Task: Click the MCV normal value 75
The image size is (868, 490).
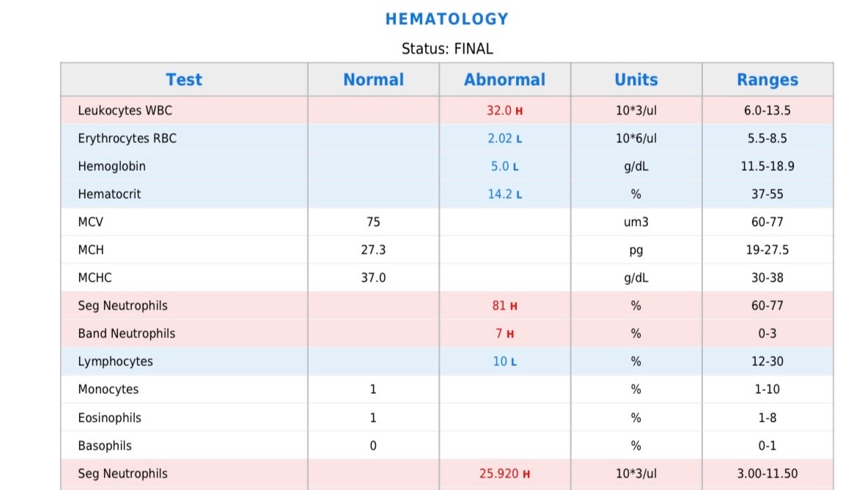Action: tap(373, 222)
